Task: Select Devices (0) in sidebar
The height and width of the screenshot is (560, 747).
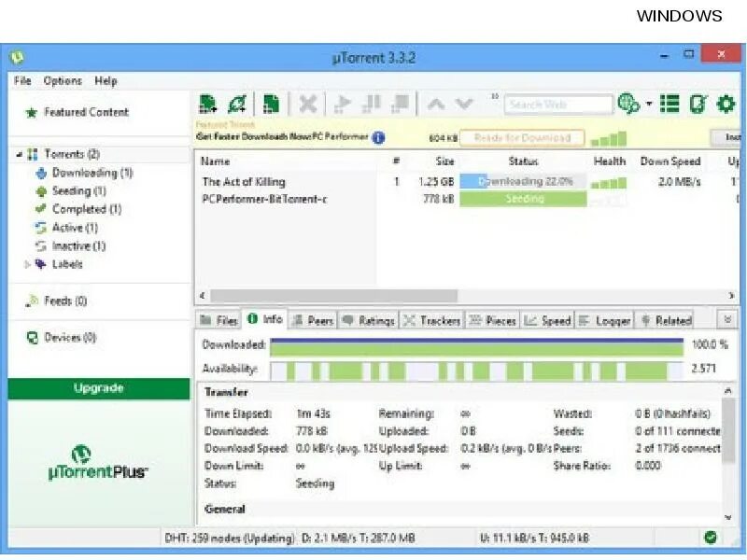Action: [x=69, y=338]
